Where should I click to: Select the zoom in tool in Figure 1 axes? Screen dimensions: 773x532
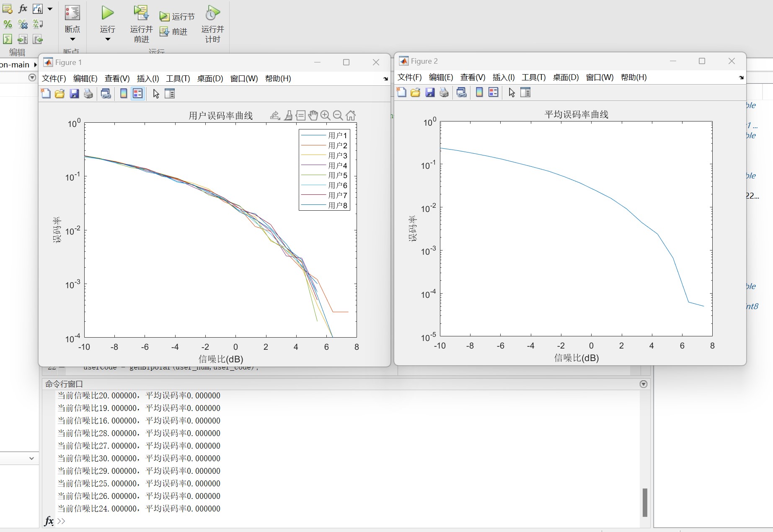(326, 115)
